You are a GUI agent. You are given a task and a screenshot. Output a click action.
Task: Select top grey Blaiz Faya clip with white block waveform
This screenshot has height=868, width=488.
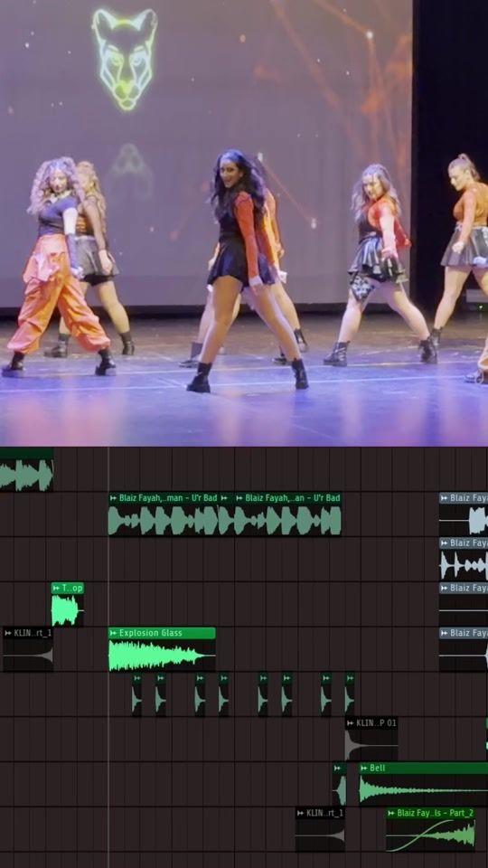pyautogui.click(x=464, y=514)
